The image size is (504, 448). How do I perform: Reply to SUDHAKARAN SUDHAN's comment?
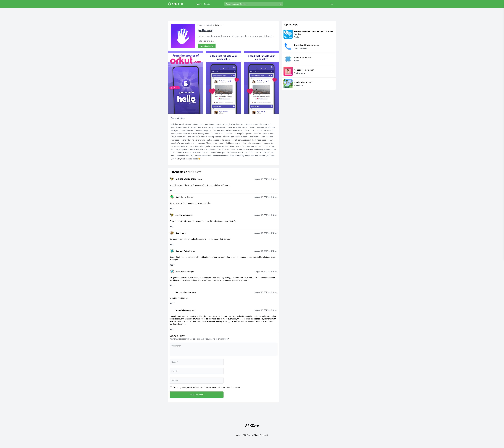pos(172,190)
